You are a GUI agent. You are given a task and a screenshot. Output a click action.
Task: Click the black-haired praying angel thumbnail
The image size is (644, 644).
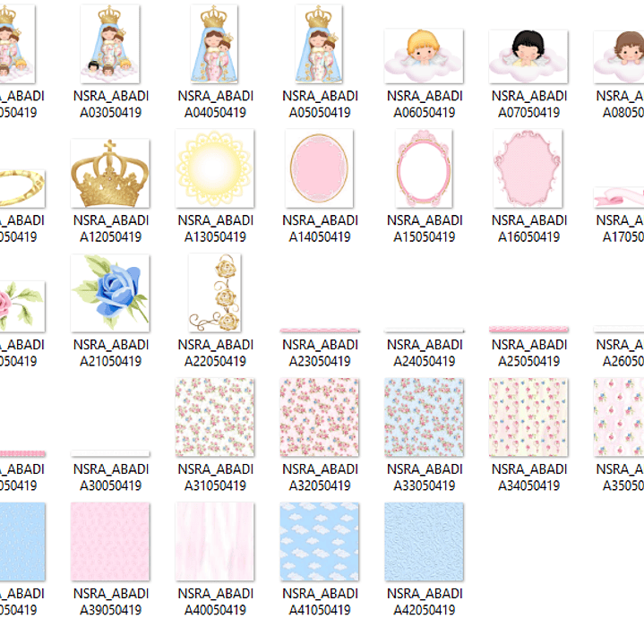click(x=528, y=56)
